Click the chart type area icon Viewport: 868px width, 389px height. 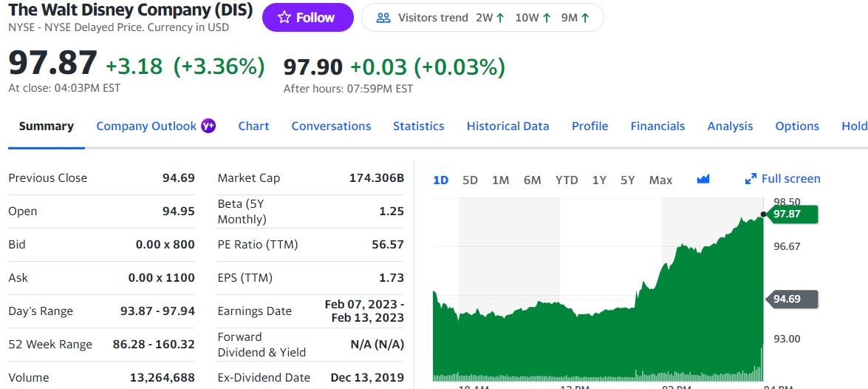coord(703,179)
